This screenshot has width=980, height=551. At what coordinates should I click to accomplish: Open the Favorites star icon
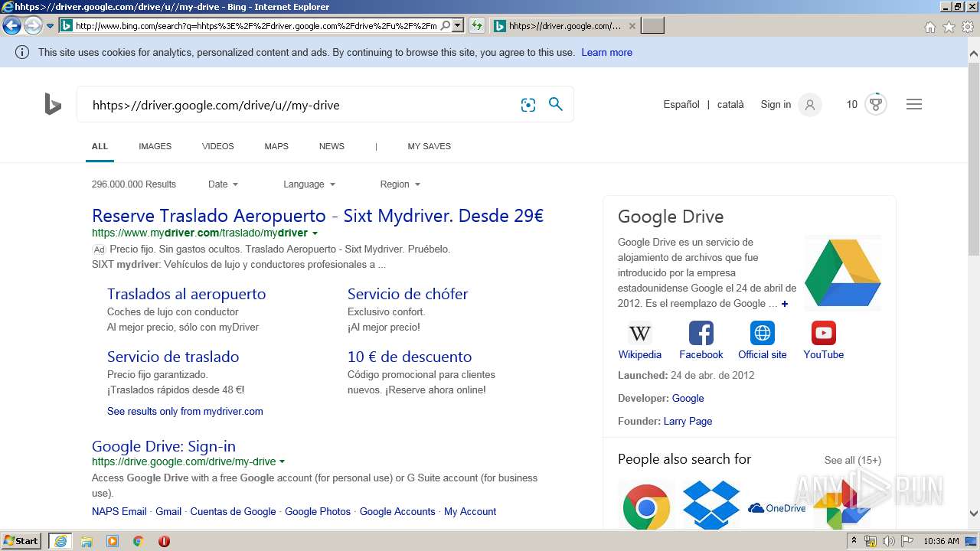(949, 27)
